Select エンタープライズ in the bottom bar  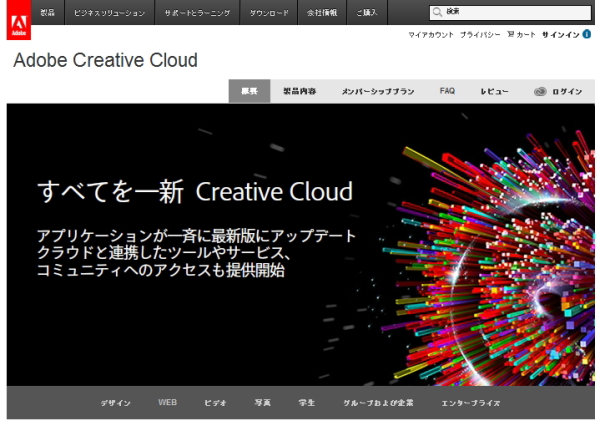point(471,402)
